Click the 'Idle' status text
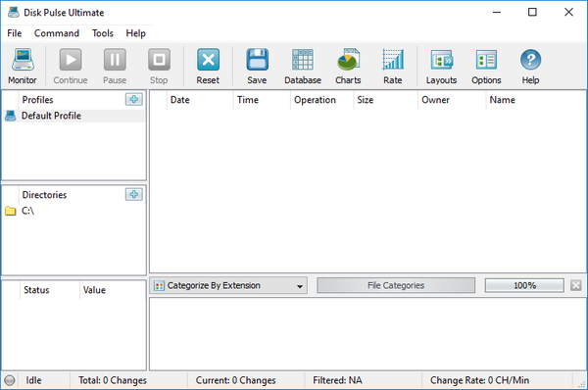This screenshot has height=390, width=588. click(33, 380)
